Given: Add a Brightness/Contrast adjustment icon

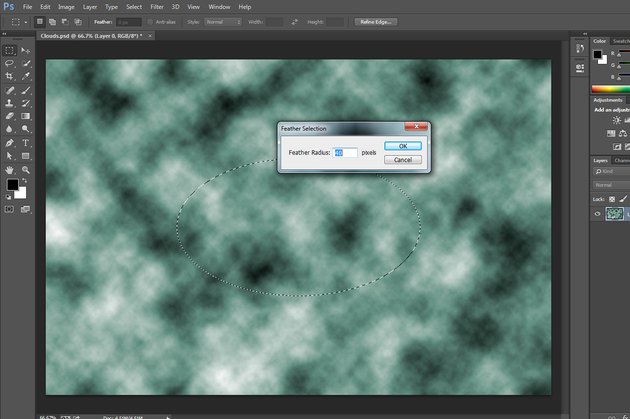Looking at the screenshot, I should [x=616, y=120].
